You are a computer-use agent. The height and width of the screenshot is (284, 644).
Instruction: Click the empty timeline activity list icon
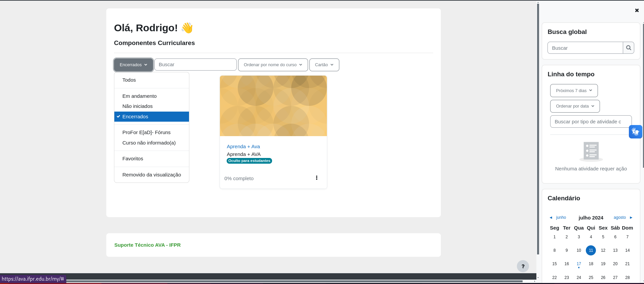[591, 151]
